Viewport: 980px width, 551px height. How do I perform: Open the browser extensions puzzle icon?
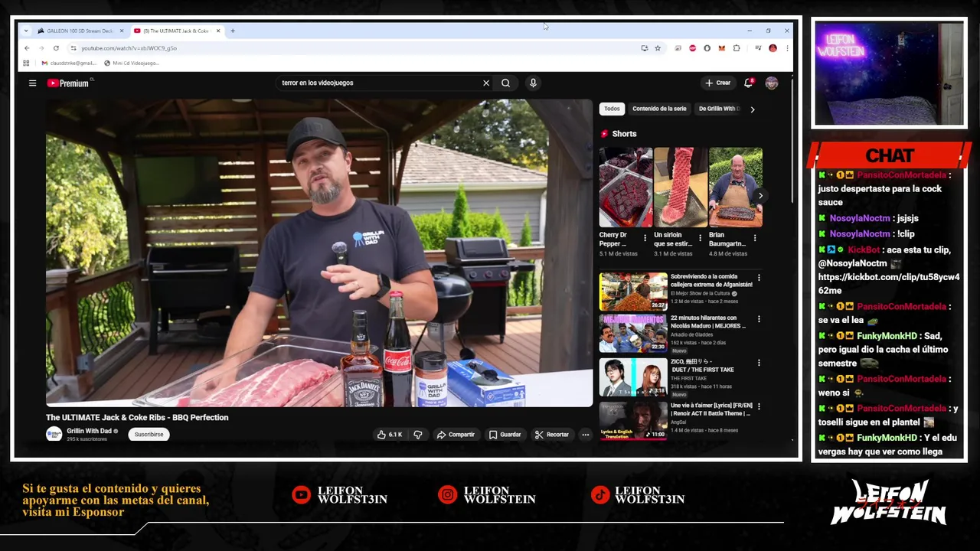pos(737,48)
